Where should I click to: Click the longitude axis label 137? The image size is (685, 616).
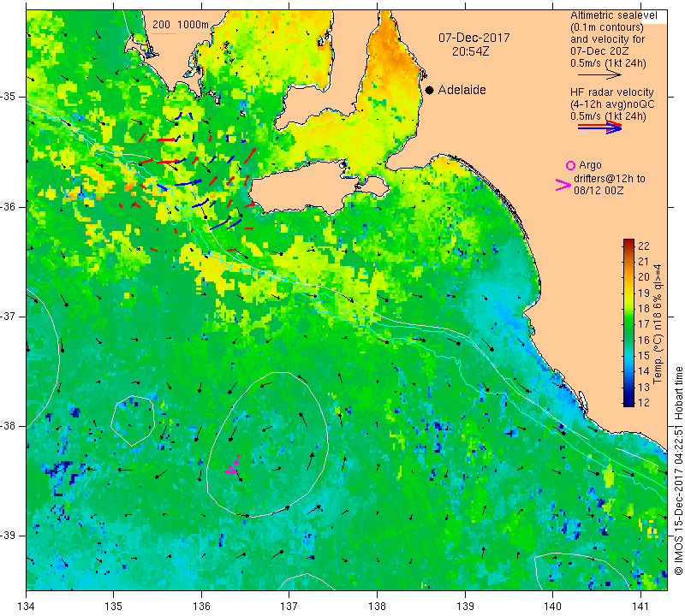289,607
